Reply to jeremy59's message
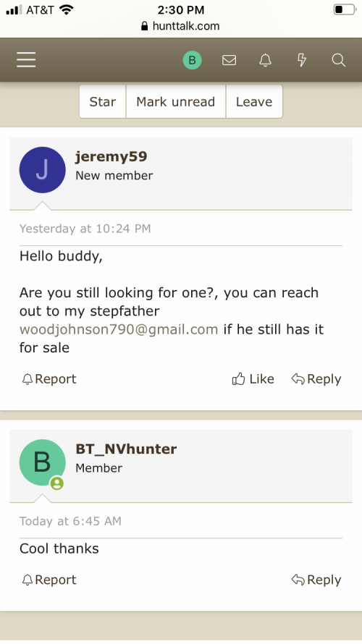Viewport: 362px width, 644px height. pos(316,378)
